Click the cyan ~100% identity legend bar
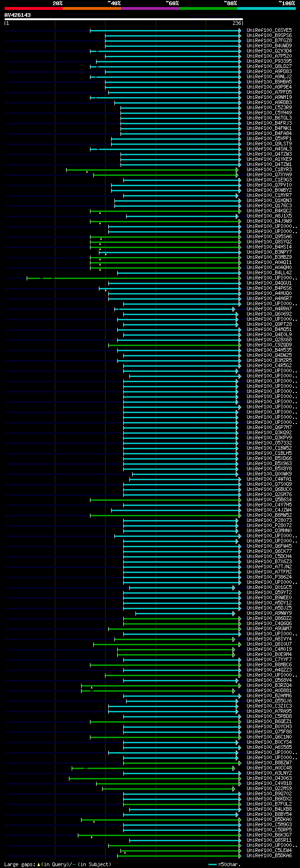This screenshot has height=868, width=300. [266, 8]
